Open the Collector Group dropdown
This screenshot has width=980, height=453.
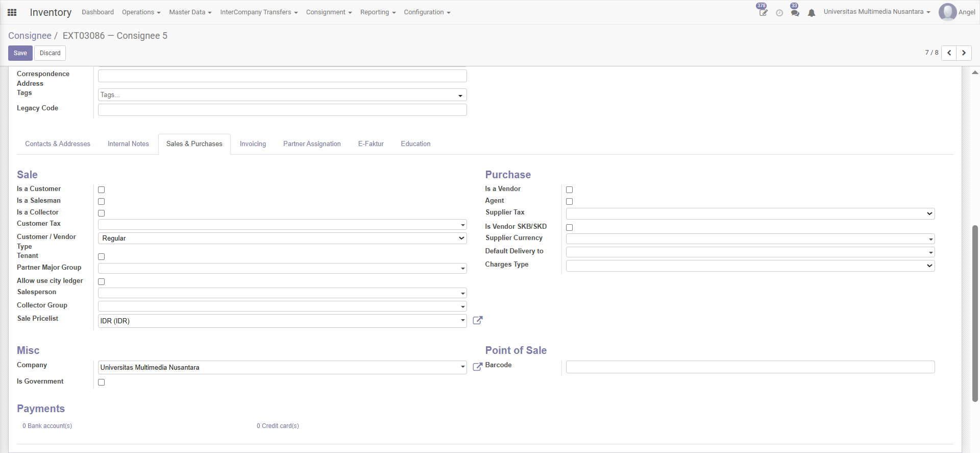coord(282,306)
